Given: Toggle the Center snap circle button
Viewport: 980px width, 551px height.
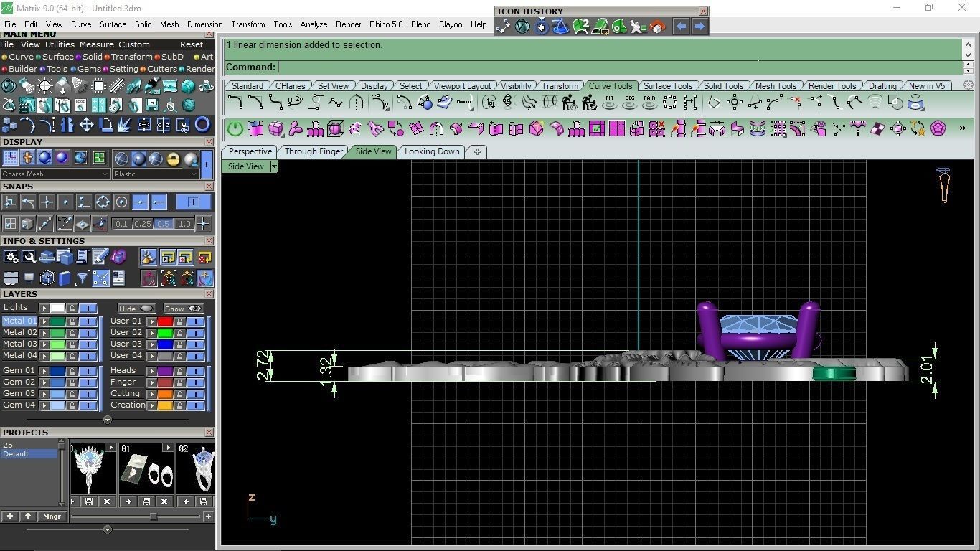Looking at the screenshot, I should [121, 202].
